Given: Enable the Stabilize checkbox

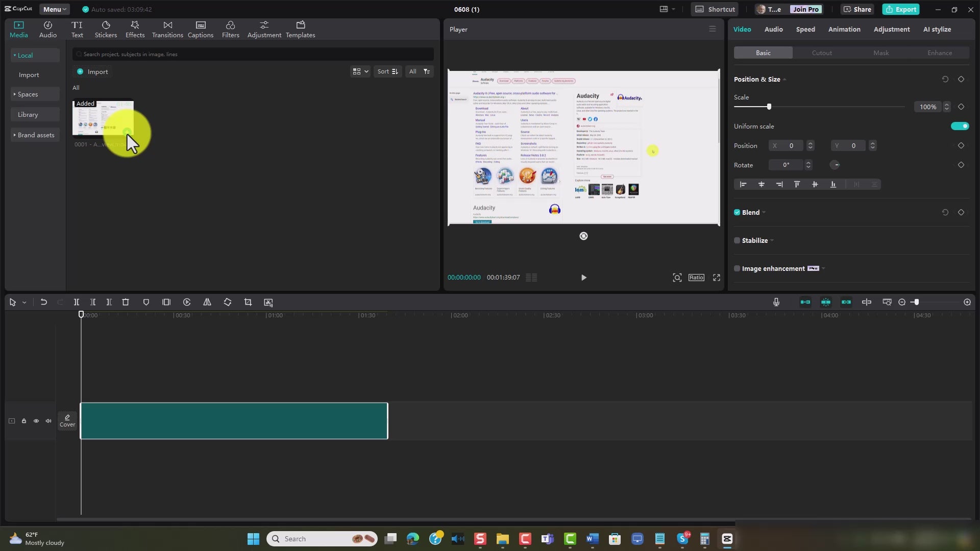Looking at the screenshot, I should [737, 240].
